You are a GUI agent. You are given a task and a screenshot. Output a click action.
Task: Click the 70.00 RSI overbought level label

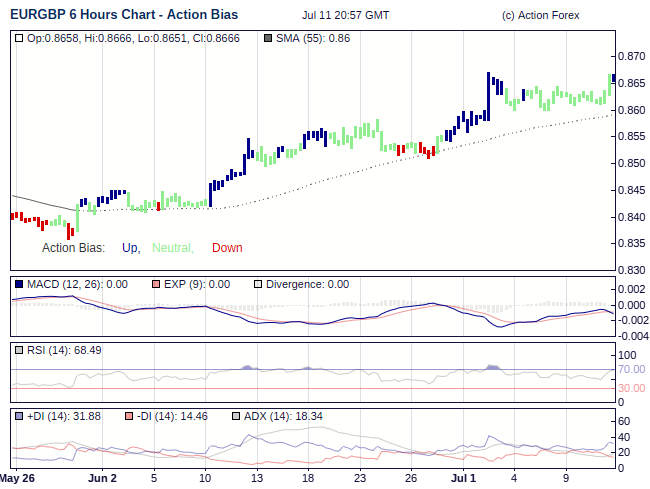(632, 370)
